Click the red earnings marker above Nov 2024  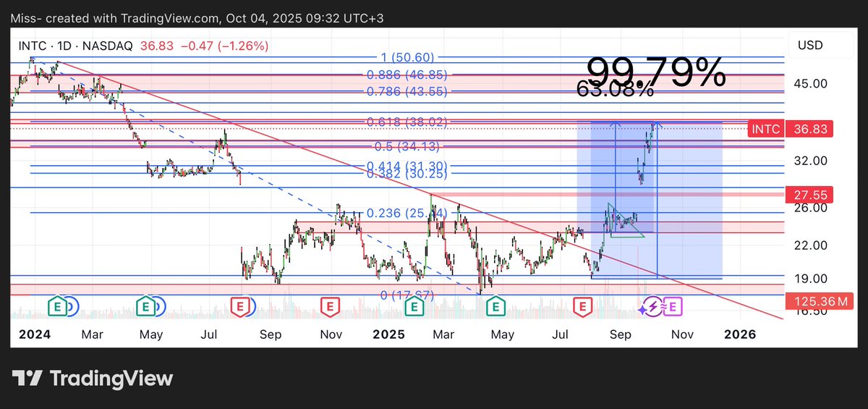coord(331,306)
